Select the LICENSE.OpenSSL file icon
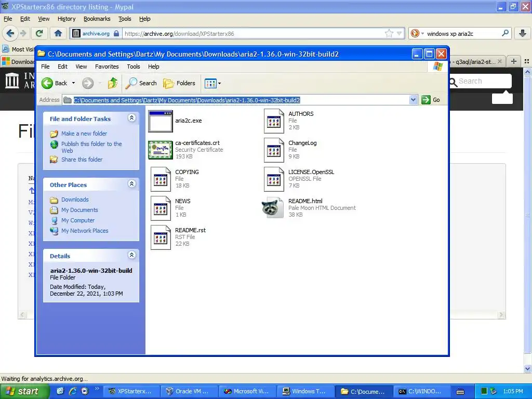Image resolution: width=532 pixels, height=399 pixels. pos(274,179)
